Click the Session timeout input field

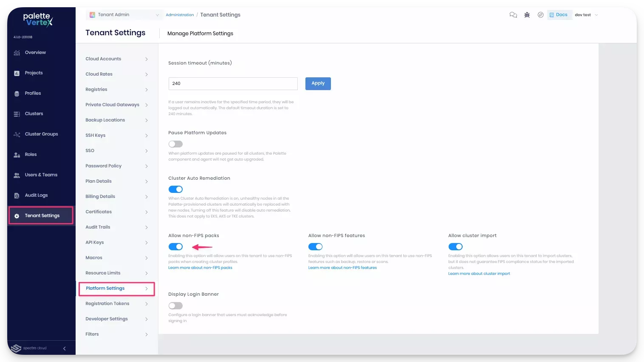[233, 84]
